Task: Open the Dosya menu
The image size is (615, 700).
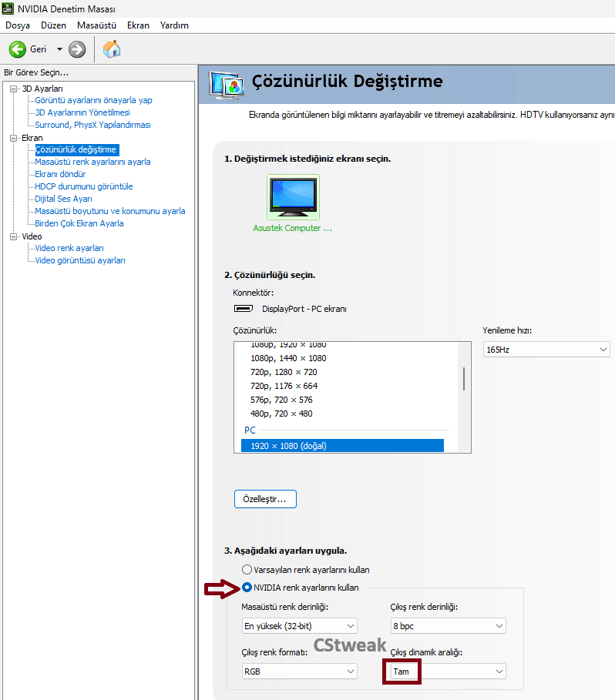Action: coord(18,25)
